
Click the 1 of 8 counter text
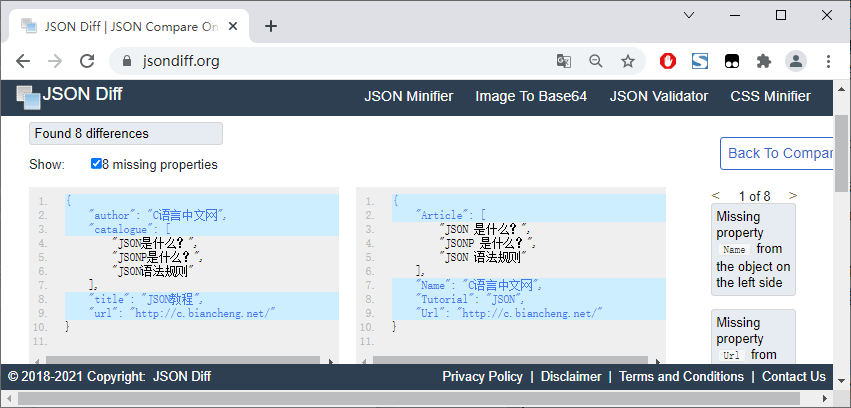[754, 196]
